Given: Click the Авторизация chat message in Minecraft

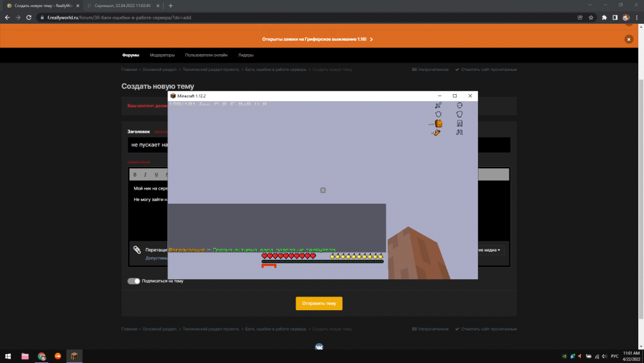Looking at the screenshot, I should tap(252, 250).
